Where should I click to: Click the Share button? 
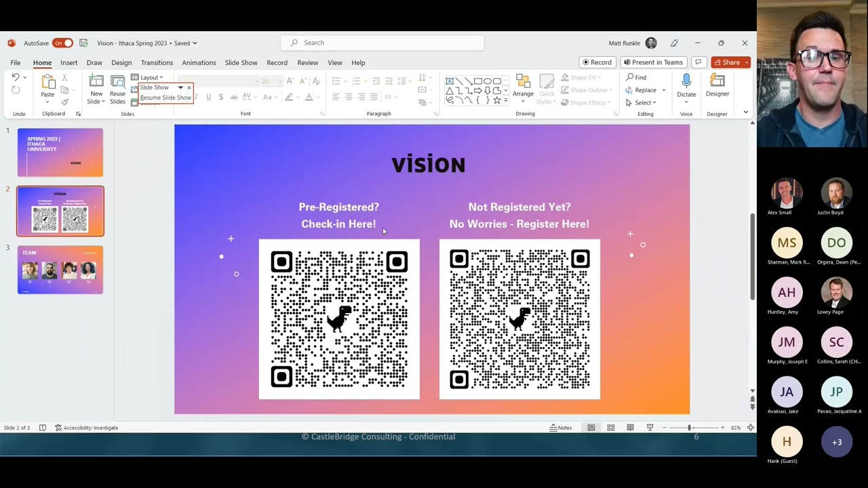[x=730, y=62]
